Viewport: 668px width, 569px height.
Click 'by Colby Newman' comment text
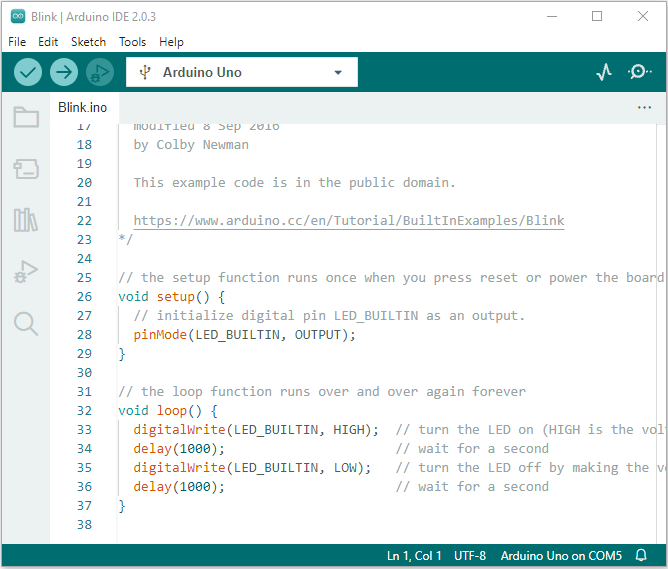pyautogui.click(x=191, y=145)
